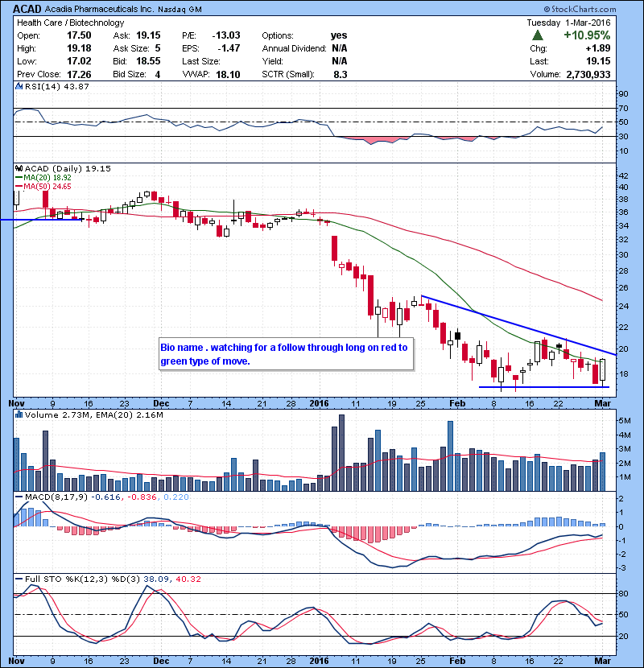
Task: Select the ACAD ticker symbol title
Action: point(27,9)
